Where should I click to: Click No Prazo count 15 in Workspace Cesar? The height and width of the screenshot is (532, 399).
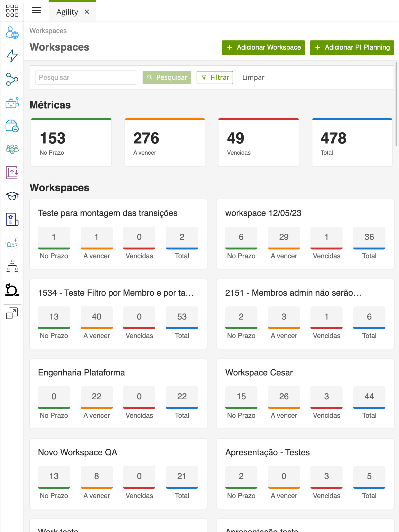[x=241, y=397]
